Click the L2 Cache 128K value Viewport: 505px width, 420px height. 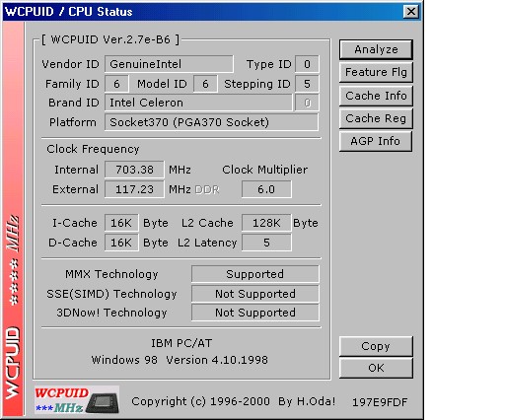[x=266, y=223]
